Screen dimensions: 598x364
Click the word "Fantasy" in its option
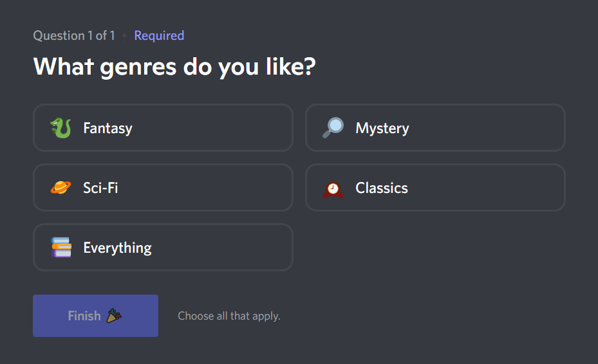[107, 128]
